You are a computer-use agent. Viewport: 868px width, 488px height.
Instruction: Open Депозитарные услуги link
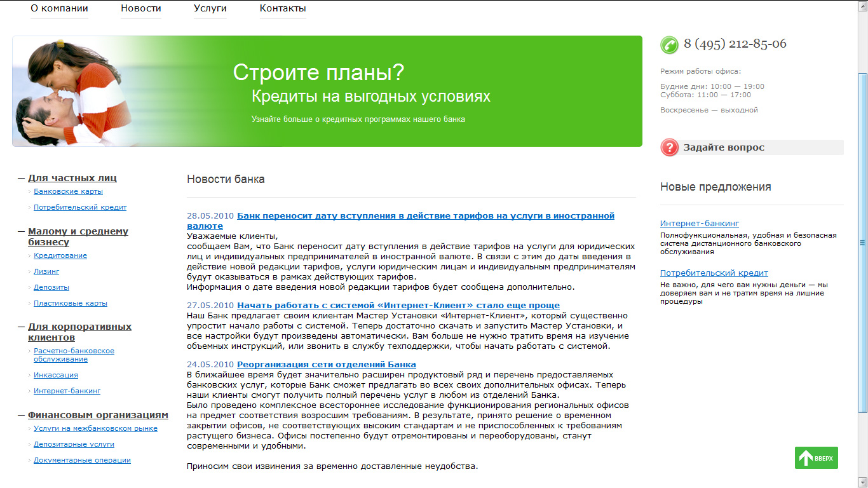click(x=74, y=444)
